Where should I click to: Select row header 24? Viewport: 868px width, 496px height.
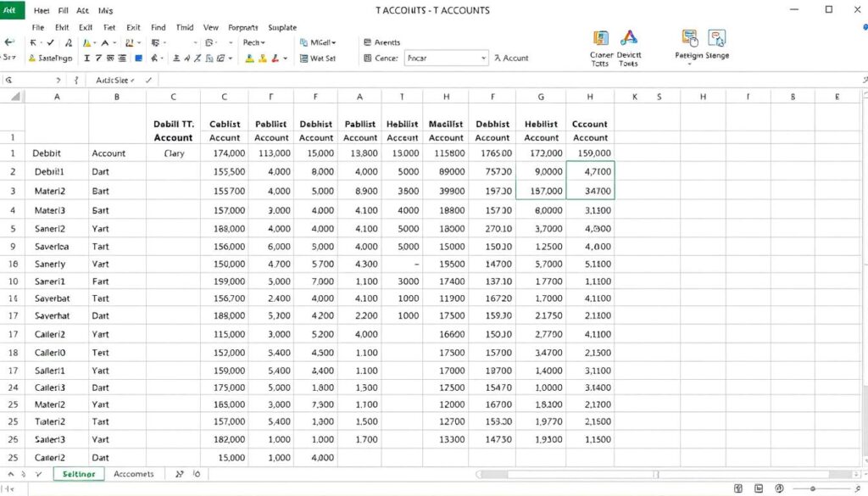[x=13, y=387]
